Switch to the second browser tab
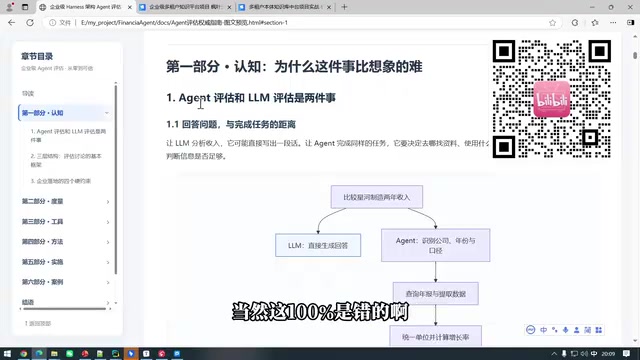 (x=186, y=7)
